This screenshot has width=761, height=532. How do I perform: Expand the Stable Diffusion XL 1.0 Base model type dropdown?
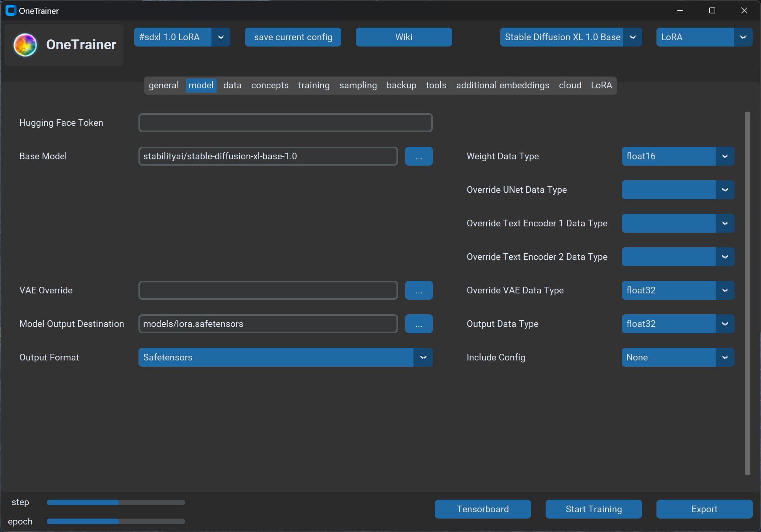[633, 37]
